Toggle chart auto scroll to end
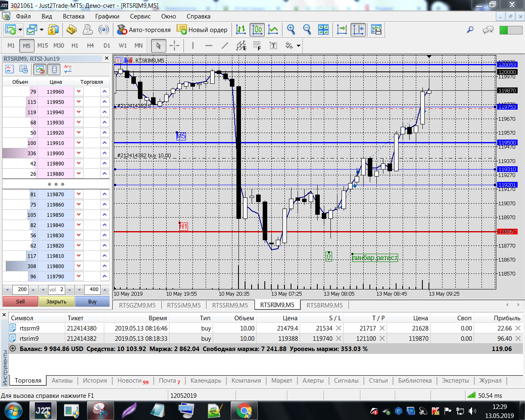Image resolution: width=525 pixels, height=420 pixels. tap(342, 30)
